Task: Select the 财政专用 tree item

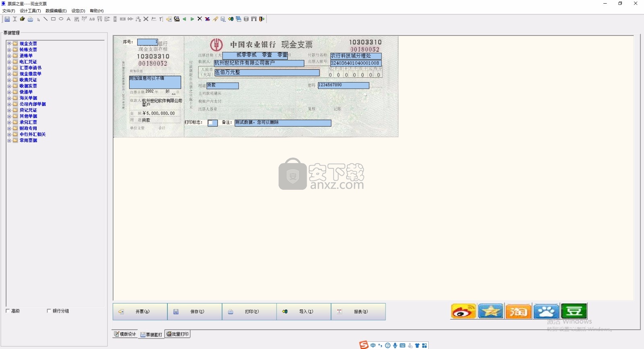Action: pos(28,128)
